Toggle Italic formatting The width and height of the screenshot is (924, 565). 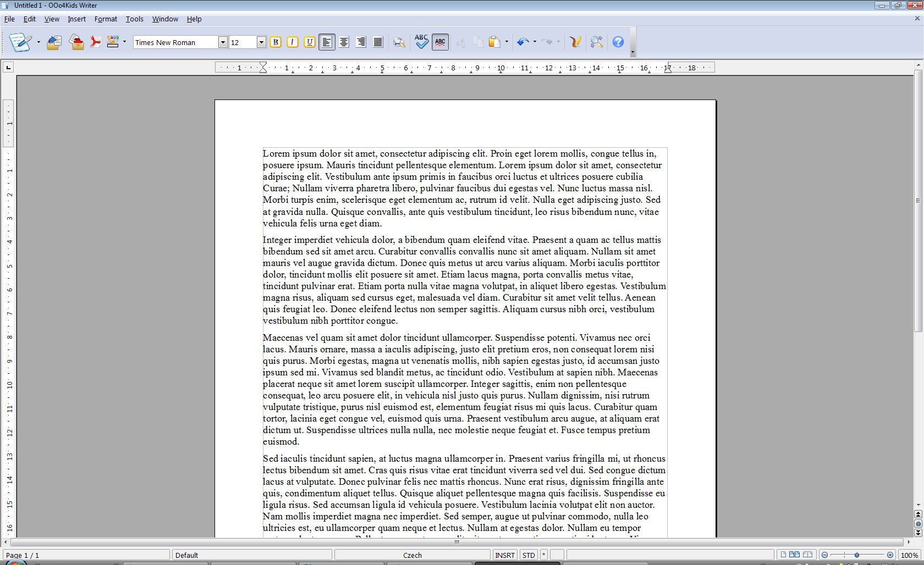point(293,42)
